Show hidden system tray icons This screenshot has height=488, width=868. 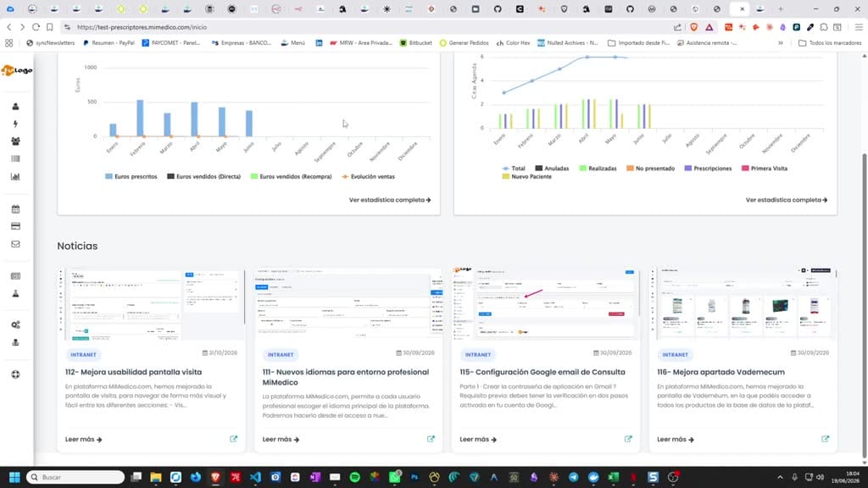780,477
